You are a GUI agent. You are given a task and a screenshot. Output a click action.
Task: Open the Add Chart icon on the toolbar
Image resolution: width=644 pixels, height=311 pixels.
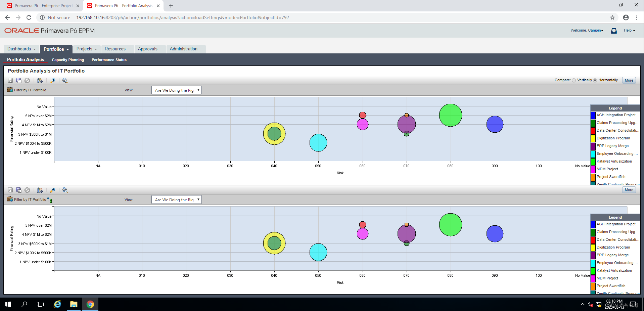coord(40,81)
